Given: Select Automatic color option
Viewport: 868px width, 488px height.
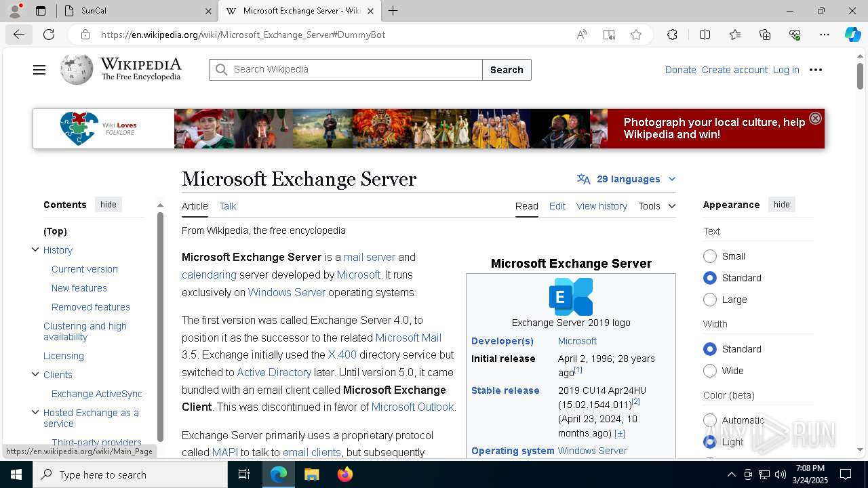Looking at the screenshot, I should coord(710,420).
